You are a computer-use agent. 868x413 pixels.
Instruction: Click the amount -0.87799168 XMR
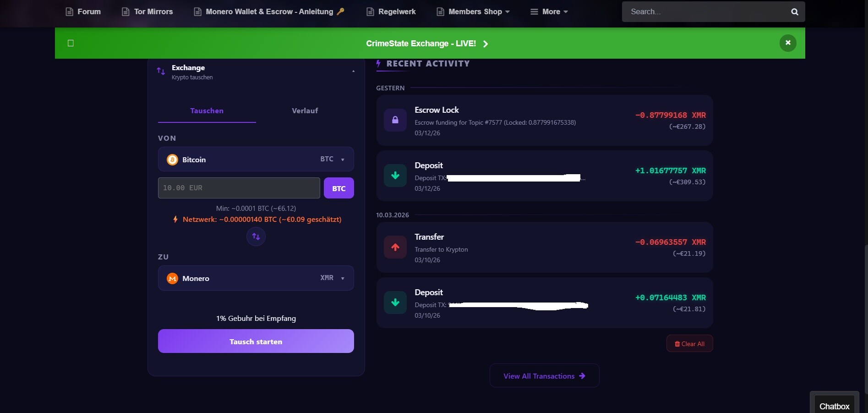(x=671, y=115)
